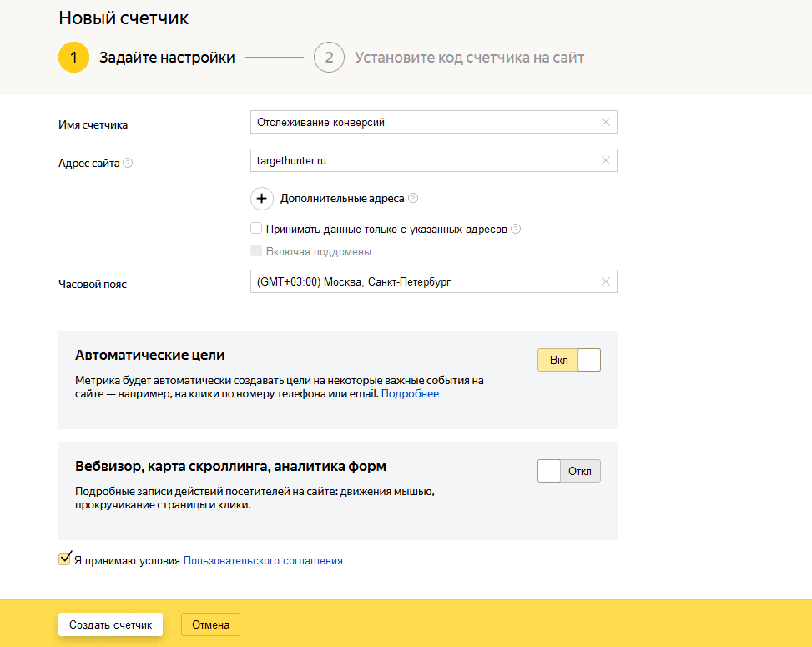Screen dimensions: 812x647
Task: Open the Пользовательского соглашения link
Action: [263, 561]
